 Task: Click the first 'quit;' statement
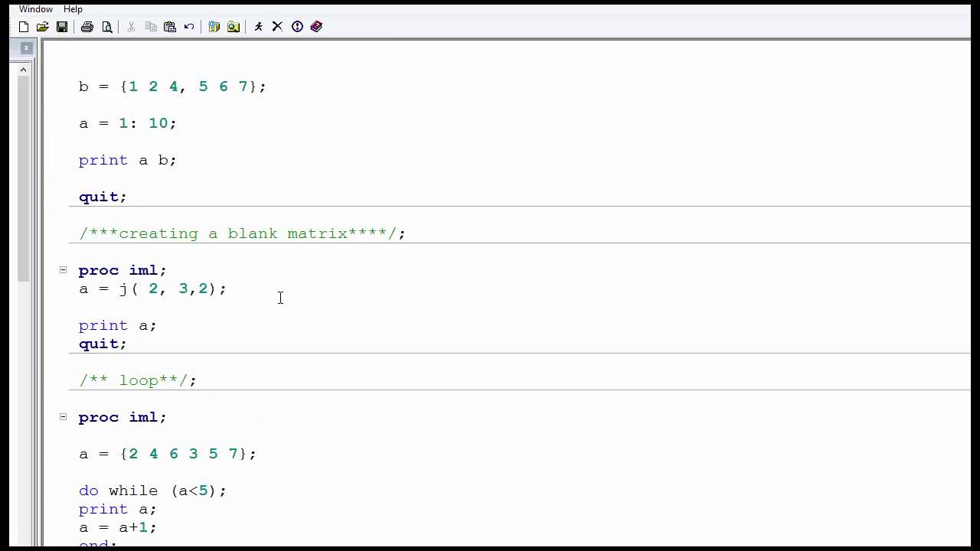click(103, 197)
